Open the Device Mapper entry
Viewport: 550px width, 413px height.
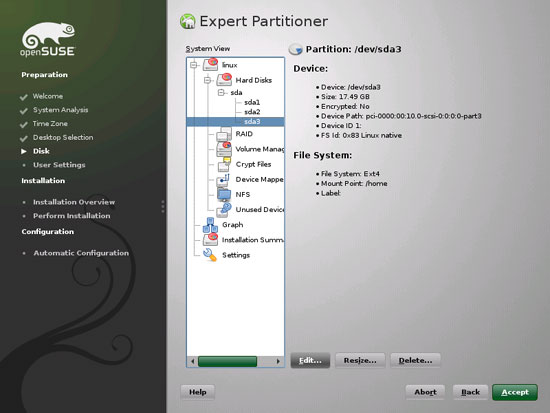260,179
